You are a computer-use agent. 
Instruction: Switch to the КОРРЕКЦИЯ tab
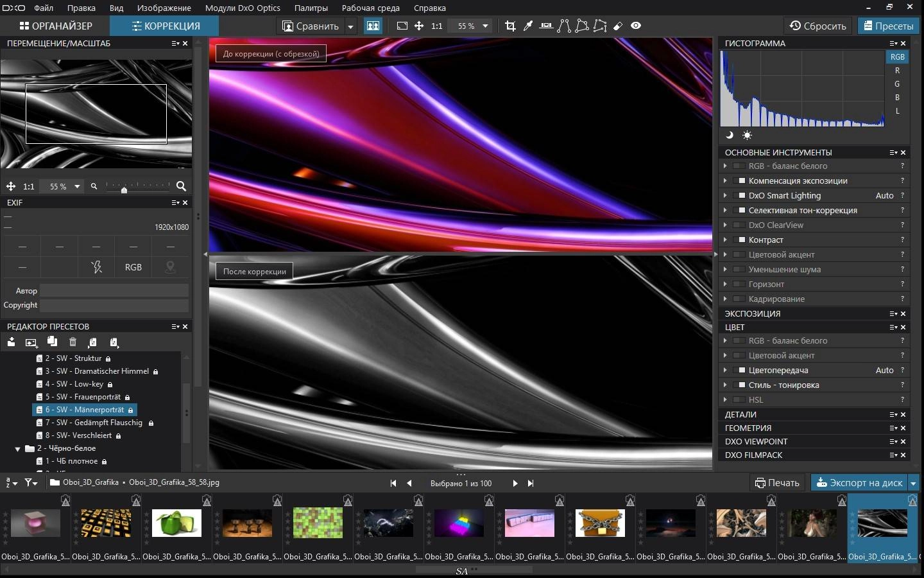pos(165,26)
